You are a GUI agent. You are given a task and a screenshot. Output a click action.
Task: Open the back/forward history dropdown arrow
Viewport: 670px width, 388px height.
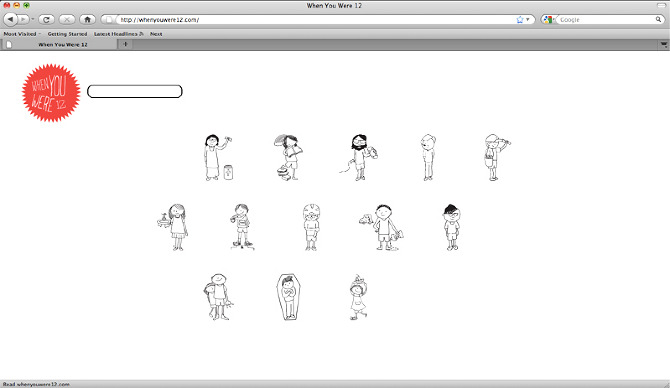32,19
